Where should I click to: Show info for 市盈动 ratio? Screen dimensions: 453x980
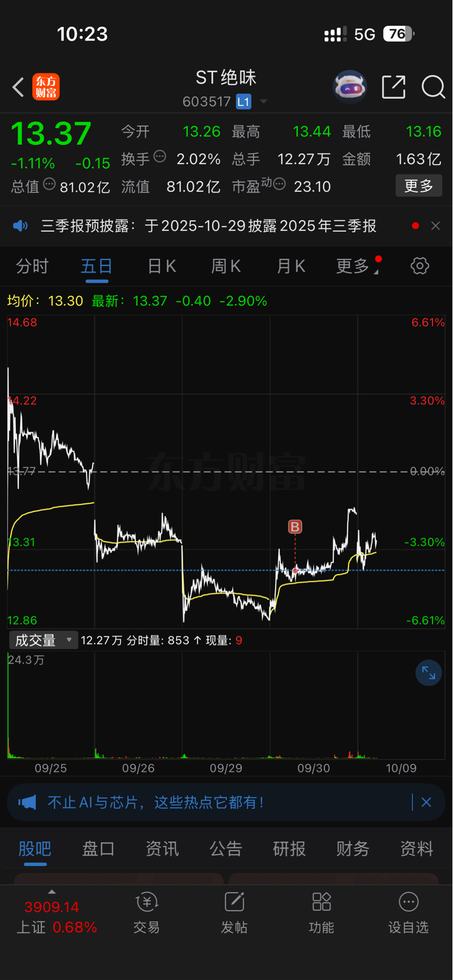[x=280, y=184]
